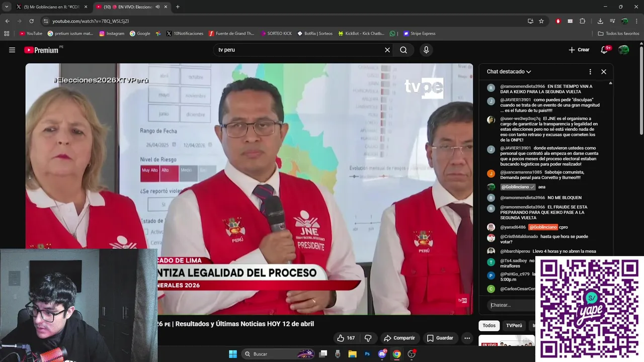Open the tab search dropdown arrow
Screen dimensions: 644x362
(x=6, y=7)
